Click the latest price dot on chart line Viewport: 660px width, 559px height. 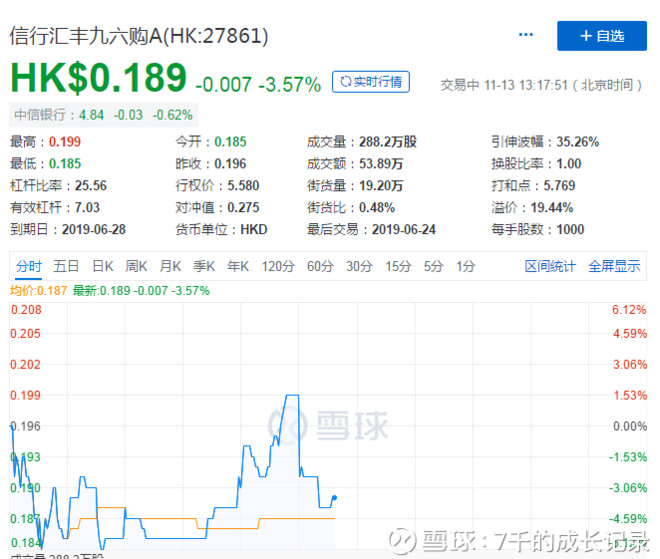pyautogui.click(x=335, y=498)
